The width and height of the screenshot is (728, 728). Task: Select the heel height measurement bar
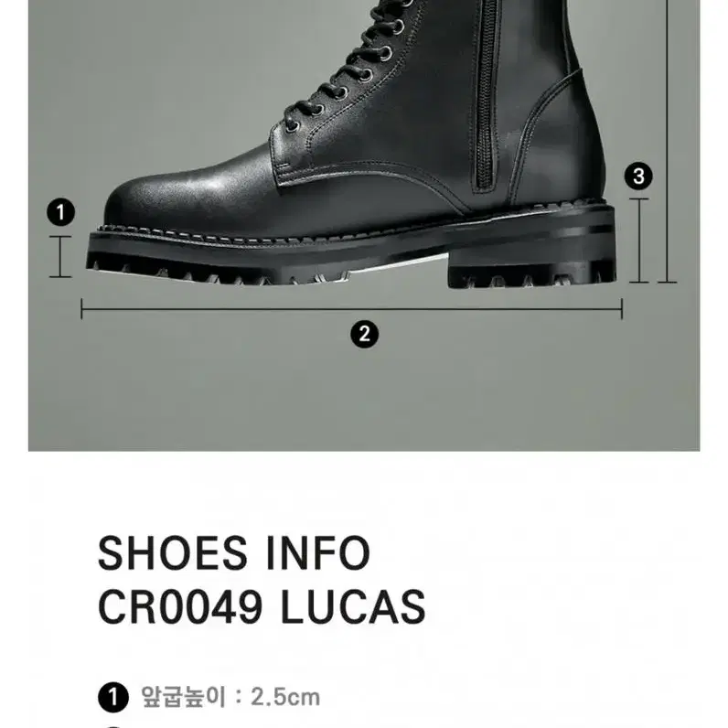pyautogui.click(x=639, y=240)
